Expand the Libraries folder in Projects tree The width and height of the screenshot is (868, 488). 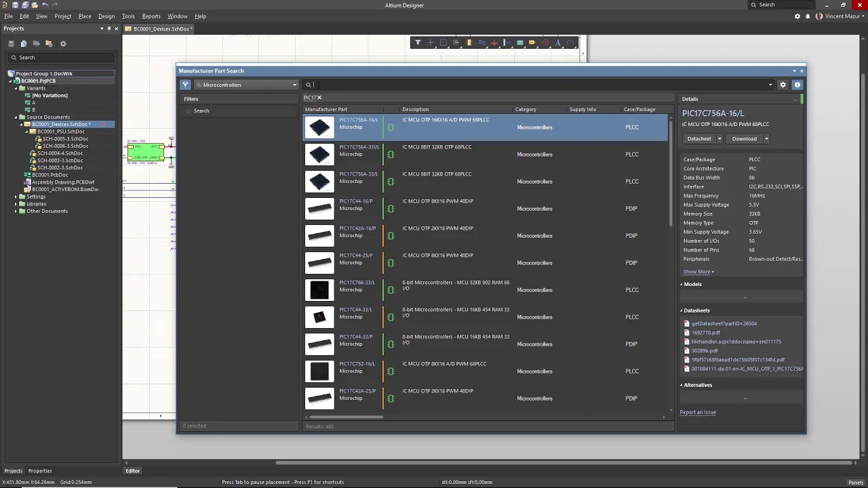point(16,204)
